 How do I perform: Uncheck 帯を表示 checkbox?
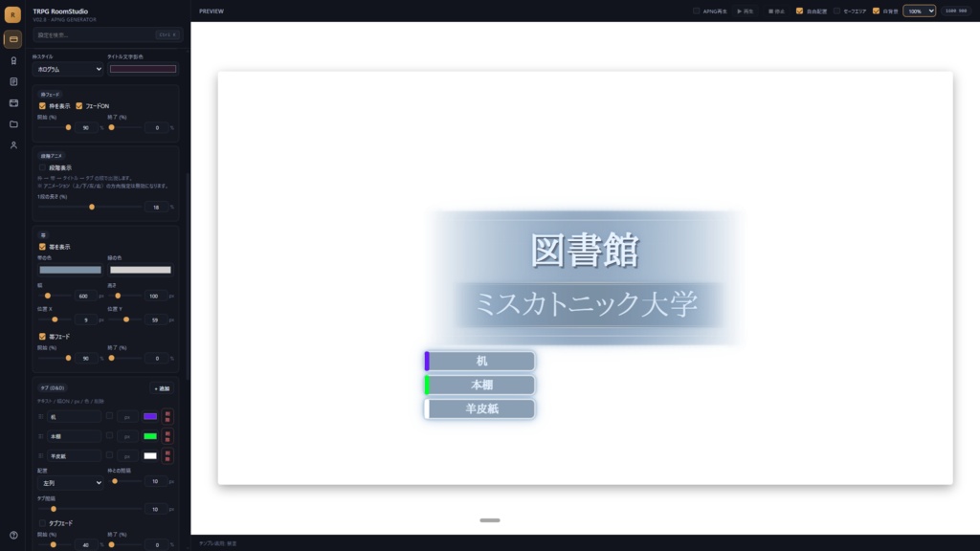[42, 247]
